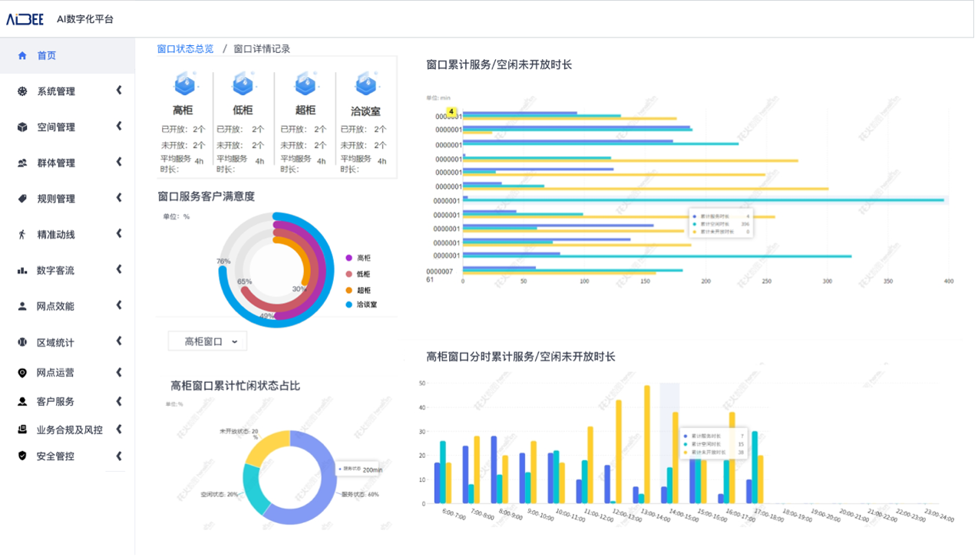Toggle the 累计服务时长 legend entry

[x=718, y=217]
